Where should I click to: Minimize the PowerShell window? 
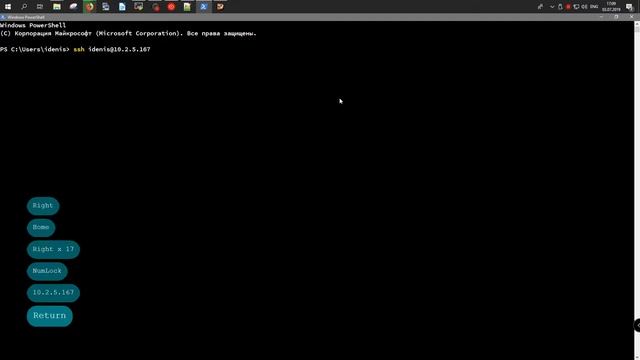pyautogui.click(x=601, y=17)
